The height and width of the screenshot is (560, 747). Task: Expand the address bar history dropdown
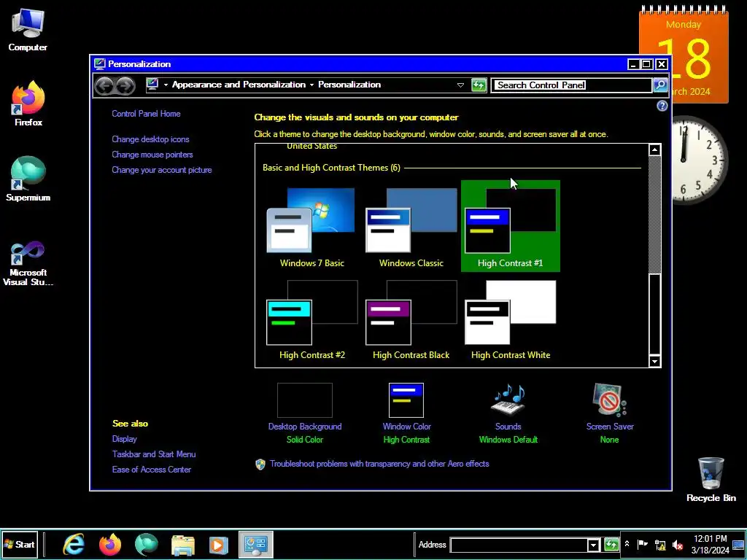click(460, 85)
